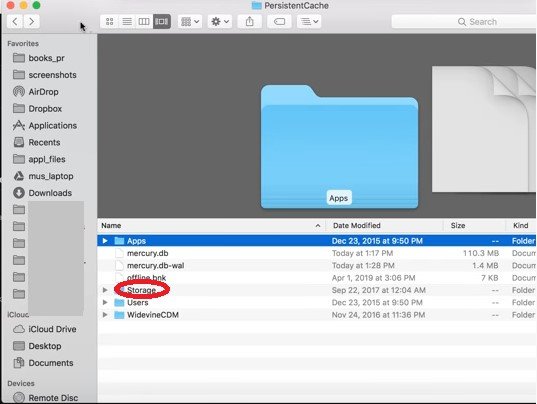Select the cover flow view button

(x=162, y=22)
